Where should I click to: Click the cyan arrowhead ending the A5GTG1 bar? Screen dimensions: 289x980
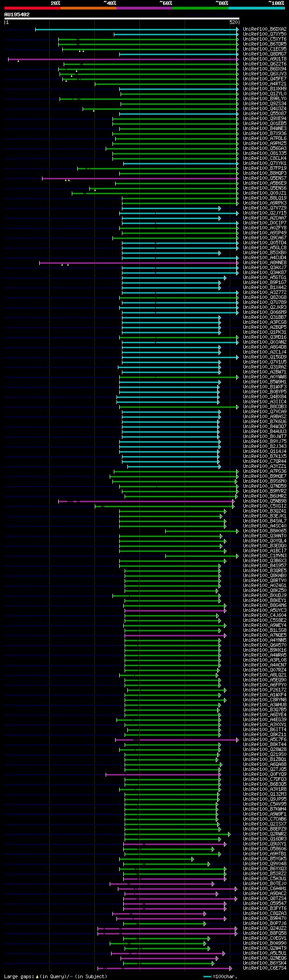coord(225,278)
